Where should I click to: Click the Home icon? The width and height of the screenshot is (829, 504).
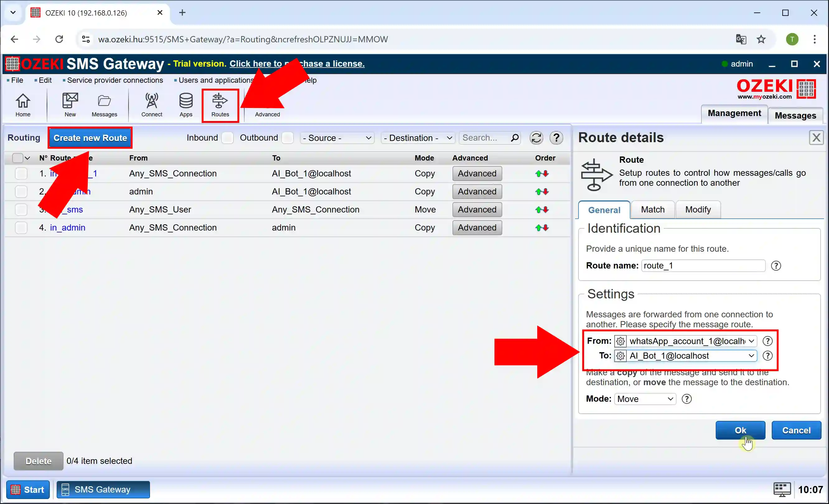click(x=22, y=105)
